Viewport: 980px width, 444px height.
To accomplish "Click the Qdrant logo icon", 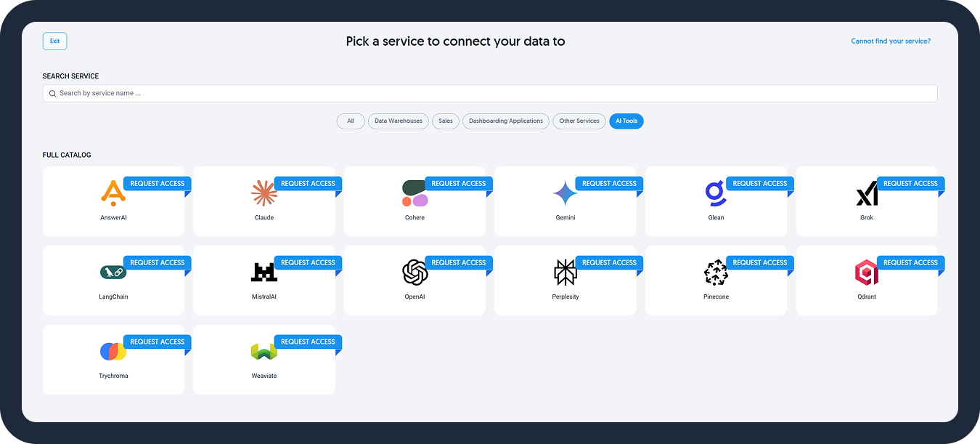I will (x=867, y=273).
